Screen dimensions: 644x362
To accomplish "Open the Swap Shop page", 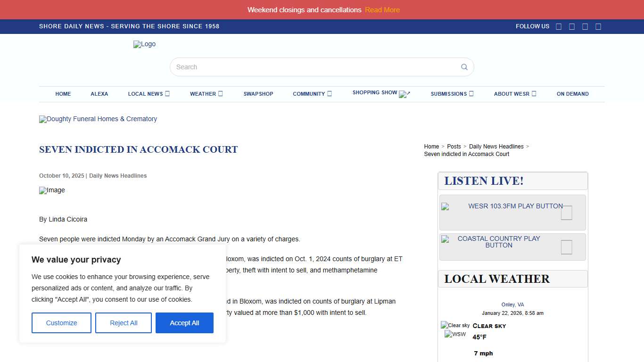I will tap(258, 94).
